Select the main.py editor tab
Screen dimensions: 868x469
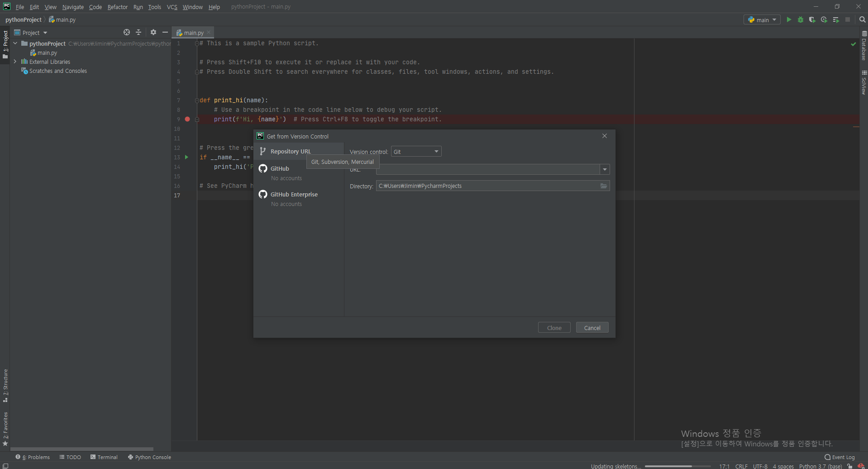194,33
